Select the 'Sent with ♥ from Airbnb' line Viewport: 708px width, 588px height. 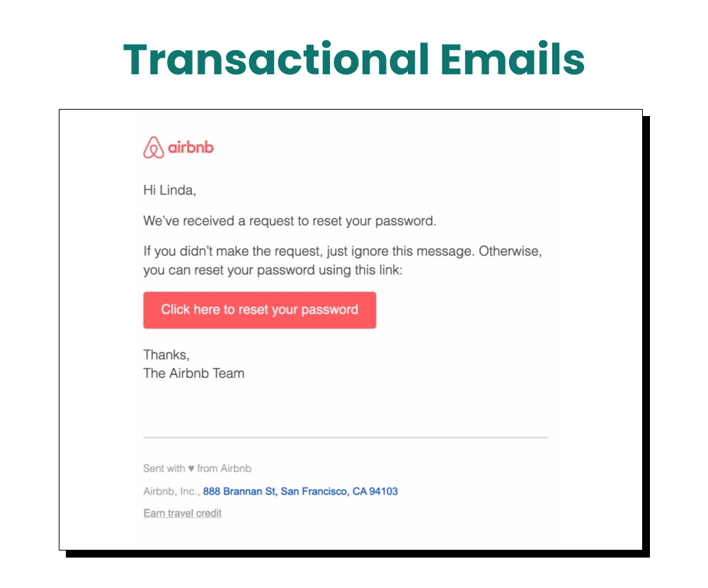pyautogui.click(x=198, y=468)
